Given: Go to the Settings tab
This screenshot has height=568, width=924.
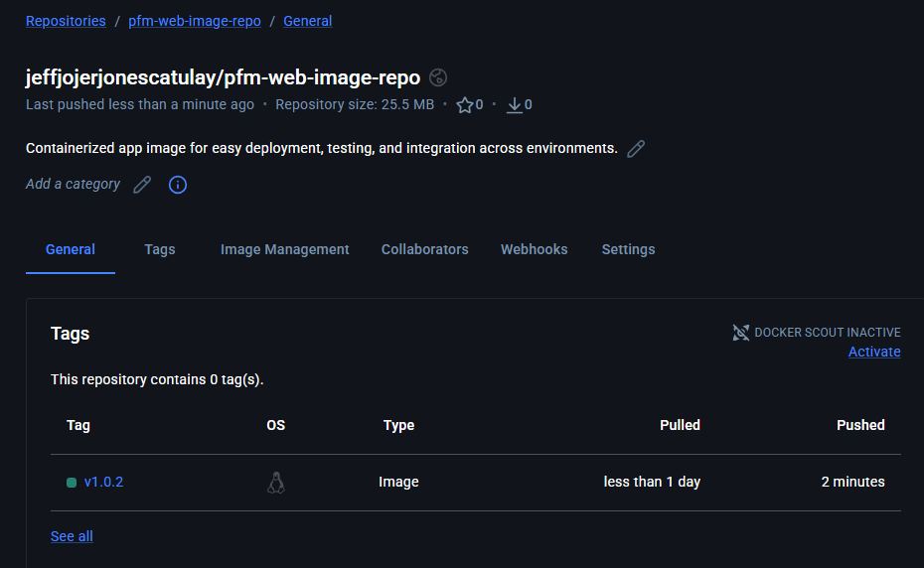Looking at the screenshot, I should coord(628,250).
